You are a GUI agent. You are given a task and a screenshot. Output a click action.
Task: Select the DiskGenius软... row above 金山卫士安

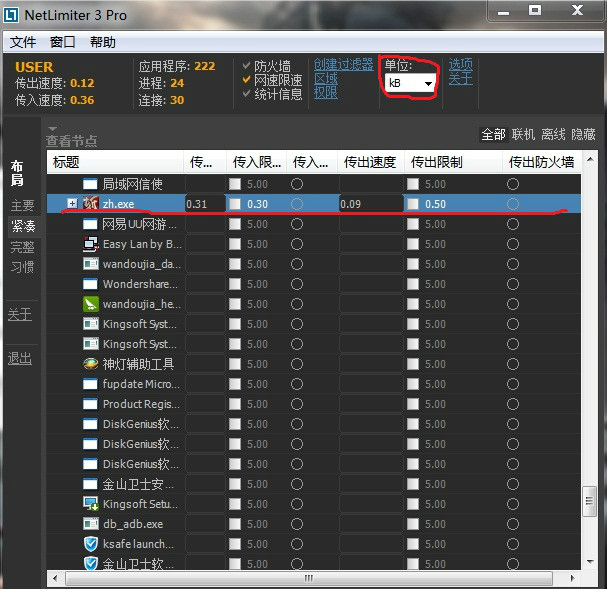pyautogui.click(x=314, y=464)
